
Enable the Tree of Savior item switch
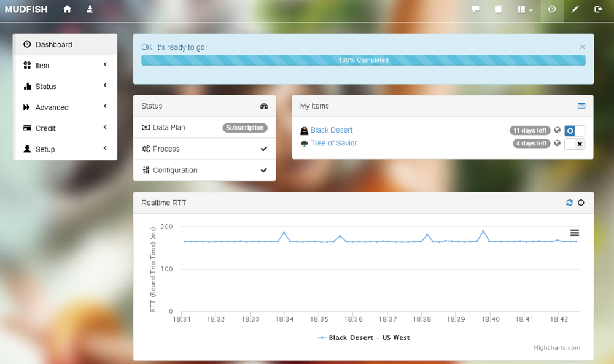click(575, 144)
